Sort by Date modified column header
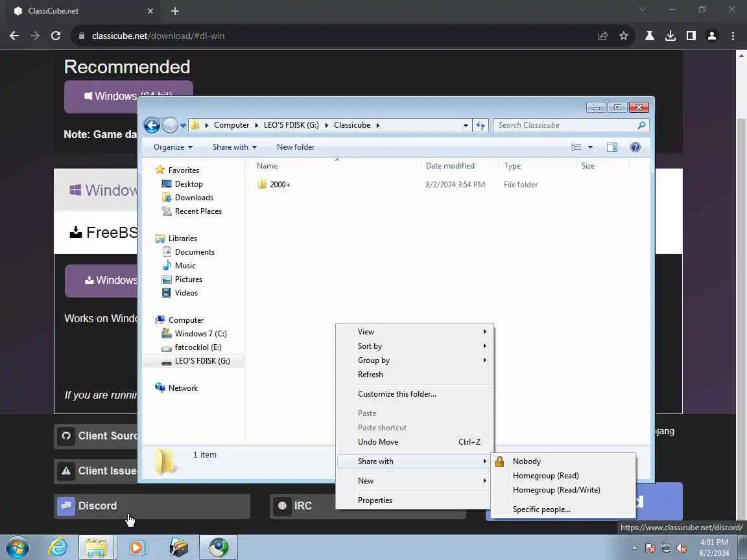 pyautogui.click(x=450, y=166)
